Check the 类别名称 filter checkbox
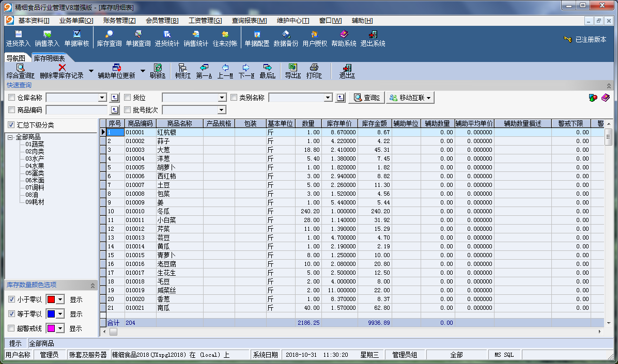The height and width of the screenshot is (364, 618). [x=234, y=98]
